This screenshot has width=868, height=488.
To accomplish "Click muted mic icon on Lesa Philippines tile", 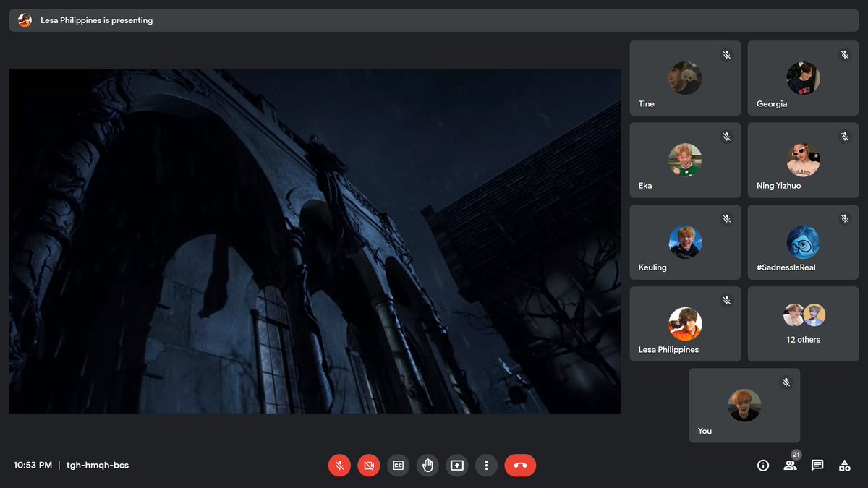I will coord(726,300).
